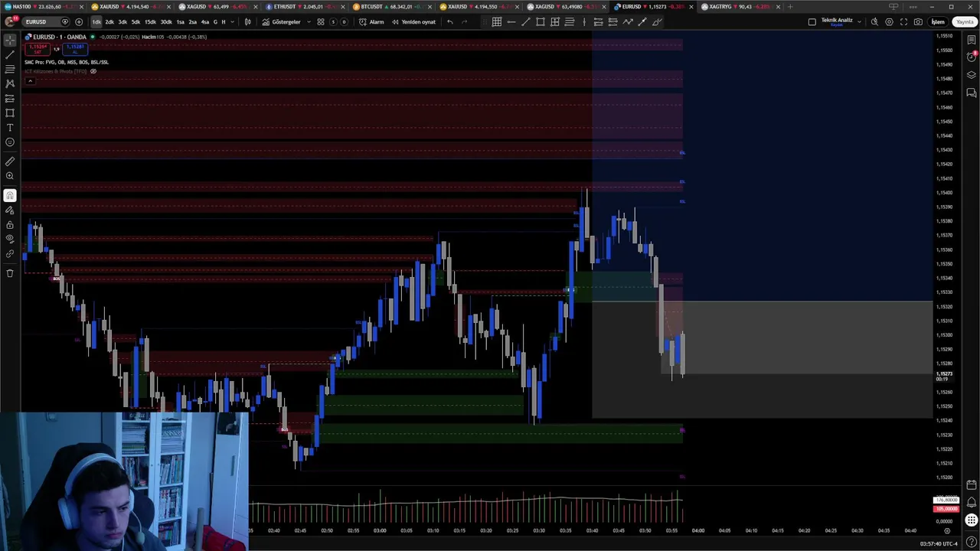Select the 1dk timeframe
Screen dimensions: 980x551
click(x=96, y=21)
